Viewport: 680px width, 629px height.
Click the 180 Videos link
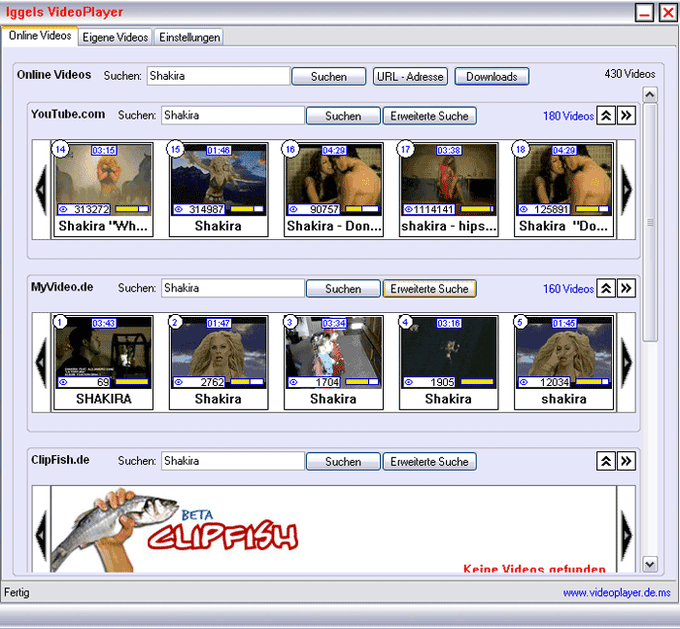click(x=568, y=116)
